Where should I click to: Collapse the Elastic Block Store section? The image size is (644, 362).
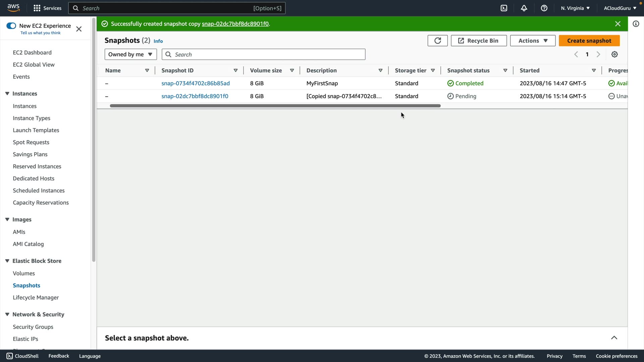(7, 261)
